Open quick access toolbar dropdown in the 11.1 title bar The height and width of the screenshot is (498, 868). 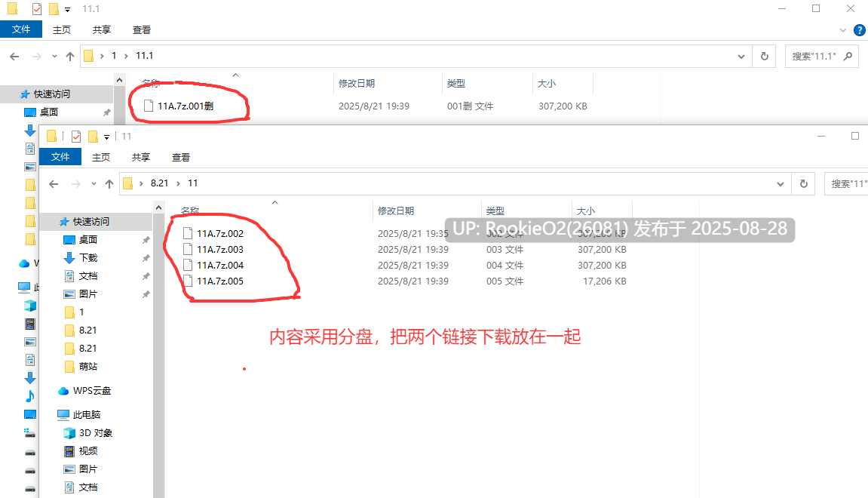point(68,9)
